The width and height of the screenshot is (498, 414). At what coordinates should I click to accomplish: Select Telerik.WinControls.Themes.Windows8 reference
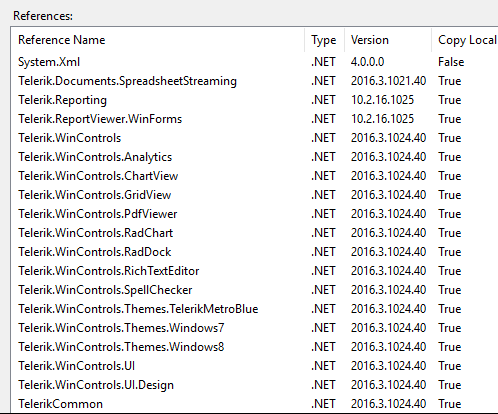click(121, 347)
